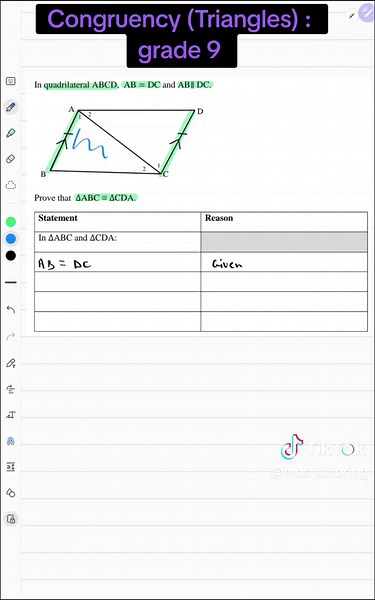The height and width of the screenshot is (600, 375).
Task: Select the blue pen tool
Action: [11, 107]
